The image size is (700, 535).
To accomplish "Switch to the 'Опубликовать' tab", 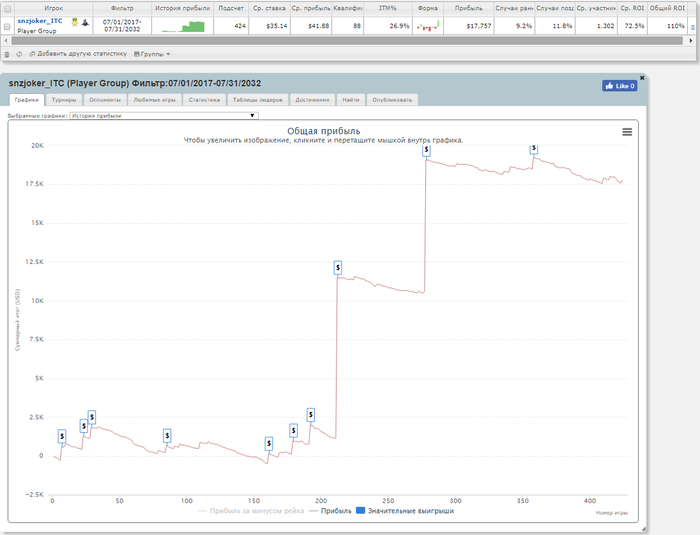I will pyautogui.click(x=392, y=100).
